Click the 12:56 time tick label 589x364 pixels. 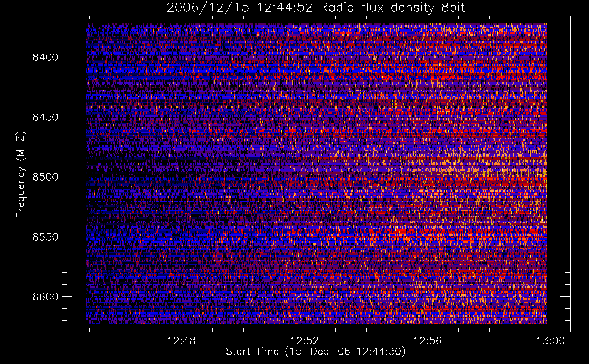click(x=428, y=341)
